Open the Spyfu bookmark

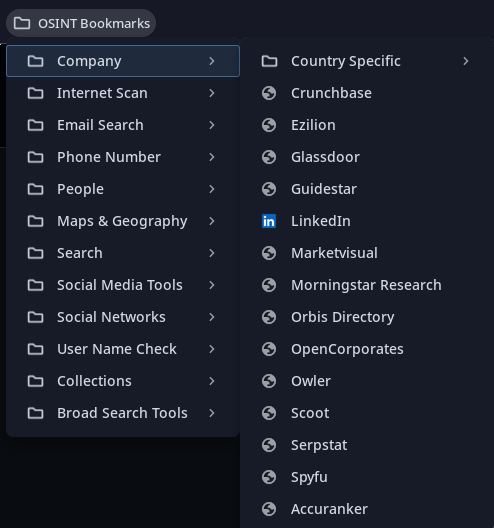coord(367,477)
